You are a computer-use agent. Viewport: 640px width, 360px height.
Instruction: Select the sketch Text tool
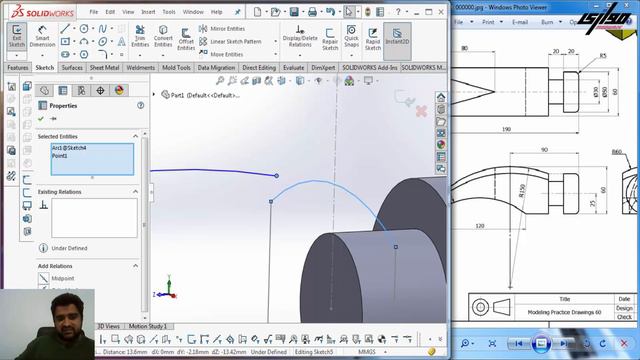121,41
